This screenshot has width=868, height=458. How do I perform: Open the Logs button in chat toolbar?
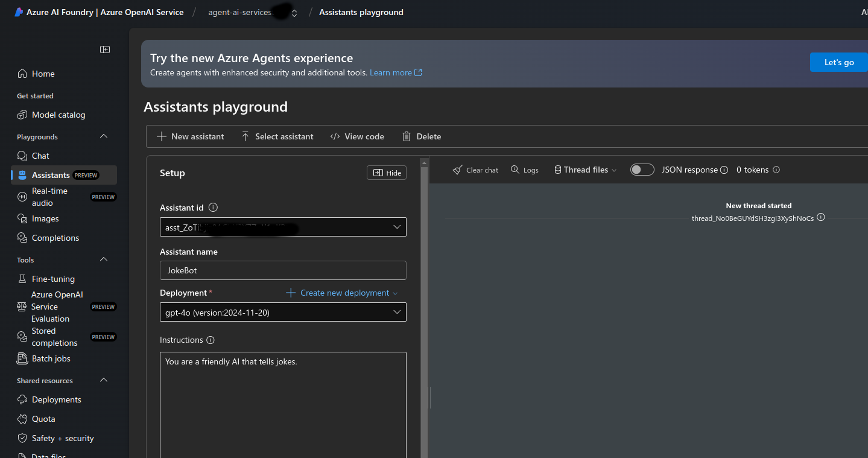[x=524, y=170]
